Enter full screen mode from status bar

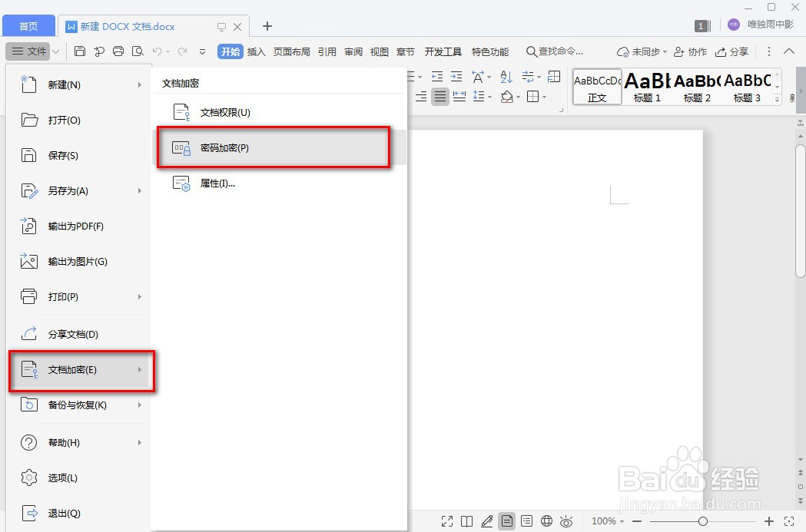click(447, 520)
